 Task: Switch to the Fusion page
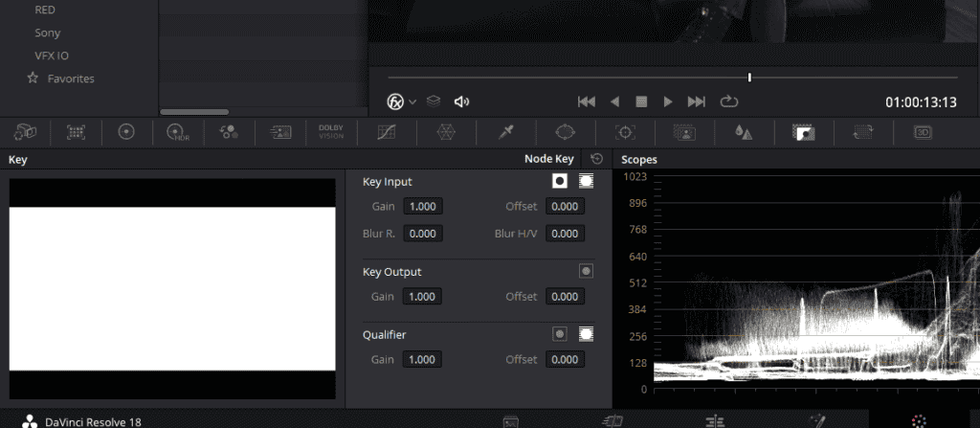click(x=818, y=421)
